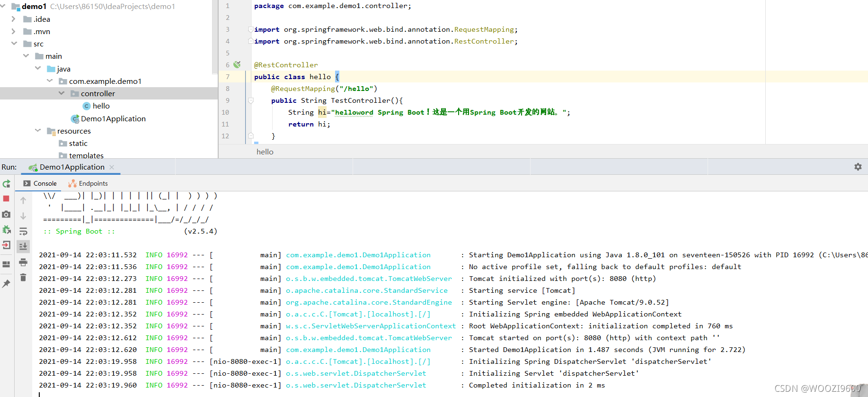Switch to the Console tab
868x397 pixels.
[x=40, y=183]
